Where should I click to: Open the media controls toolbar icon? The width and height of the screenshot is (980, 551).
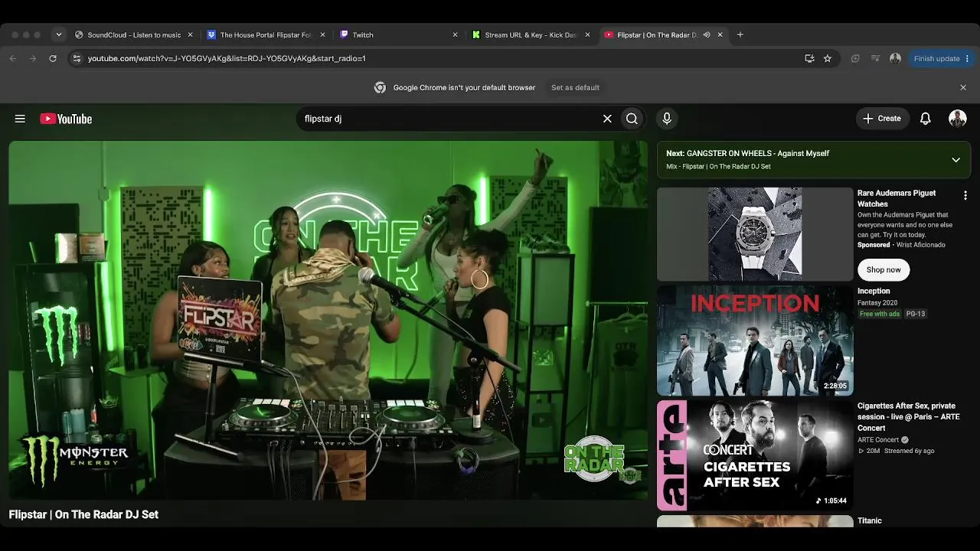tap(875, 58)
